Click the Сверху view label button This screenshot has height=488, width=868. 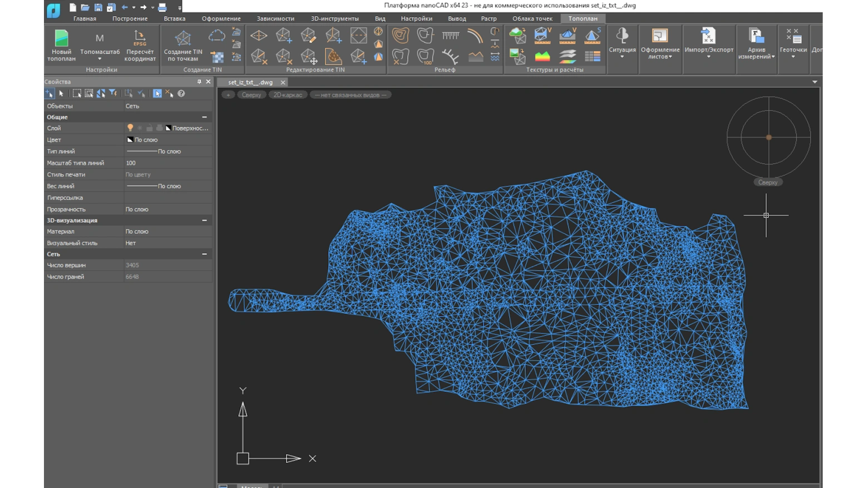251,95
